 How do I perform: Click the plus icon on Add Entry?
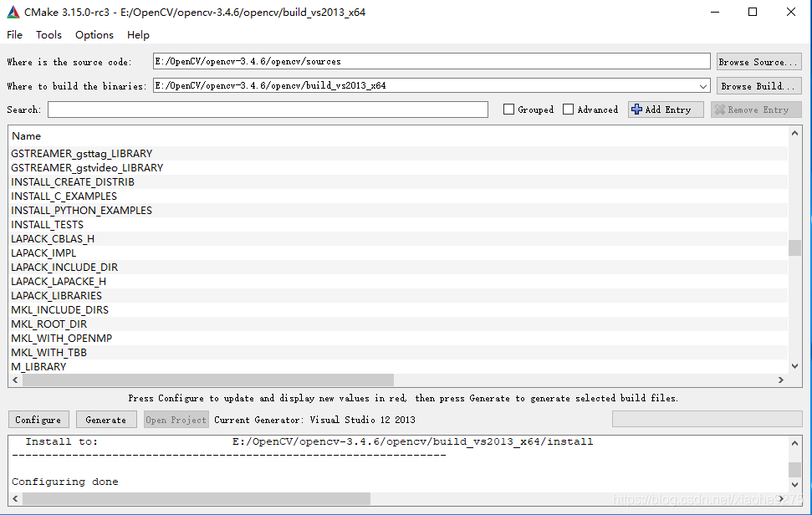pos(637,110)
